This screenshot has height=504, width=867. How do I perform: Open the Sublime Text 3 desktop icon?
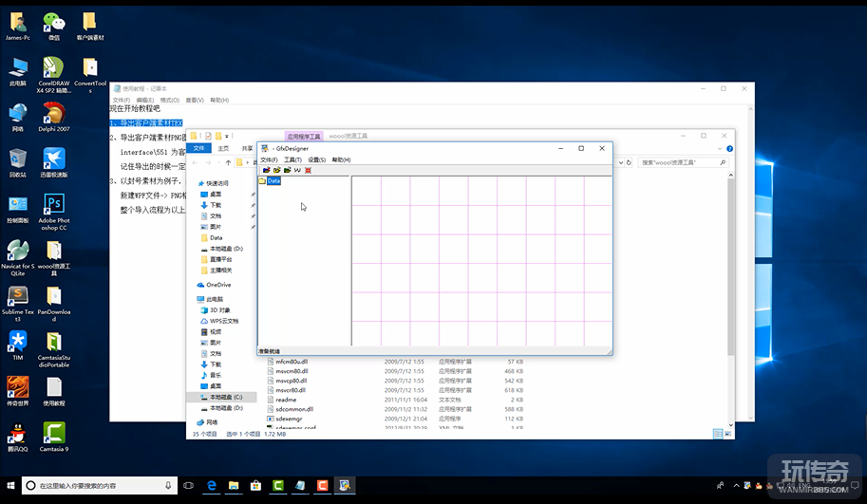(18, 295)
